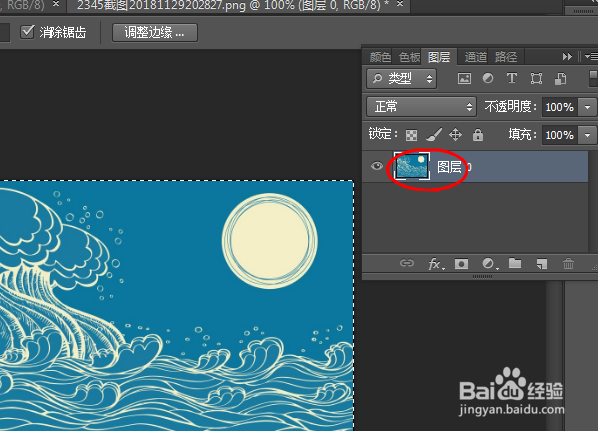Viewport: 598px width, 431px height.
Task: Close the 2345截图20181129202827.png document tab
Action: 400,5
